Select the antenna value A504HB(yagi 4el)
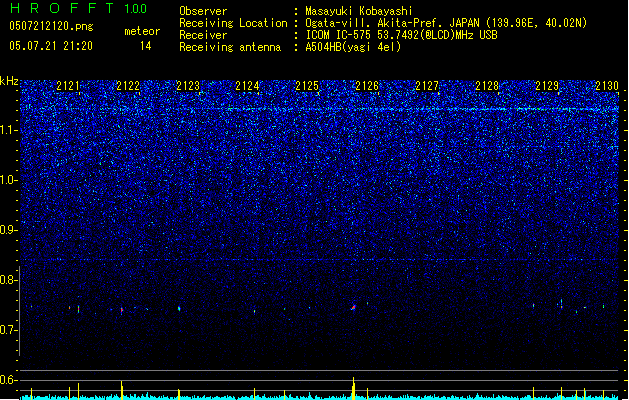The height and width of the screenshot is (400, 629). pyautogui.click(x=353, y=47)
